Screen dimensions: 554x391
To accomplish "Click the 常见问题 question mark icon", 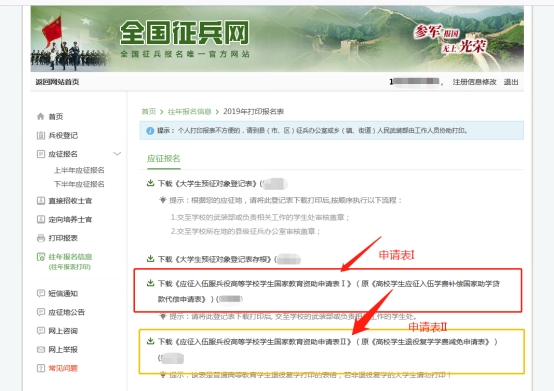I will (x=41, y=368).
